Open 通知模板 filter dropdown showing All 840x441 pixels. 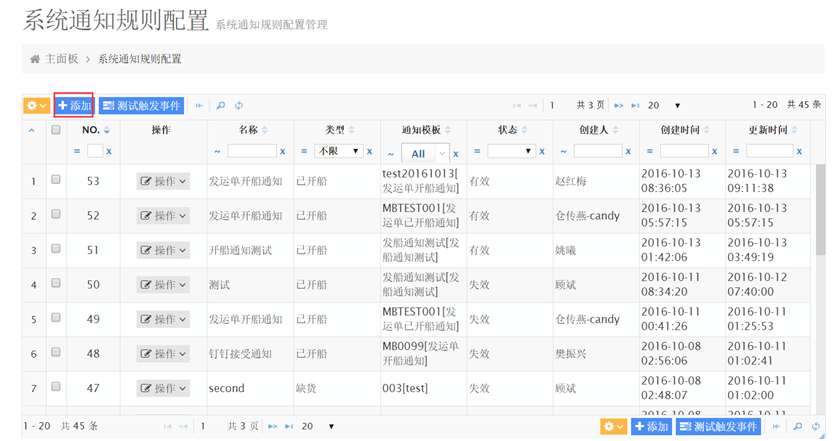pyautogui.click(x=425, y=154)
